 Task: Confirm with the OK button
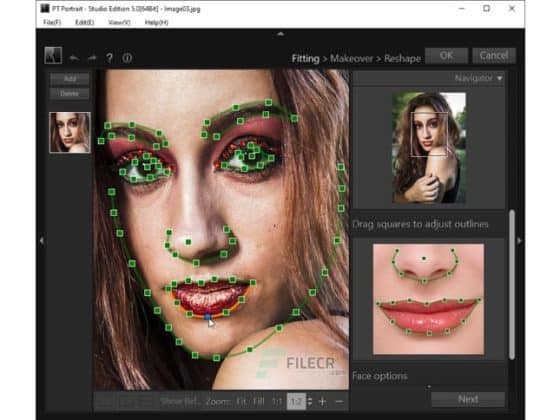point(446,56)
